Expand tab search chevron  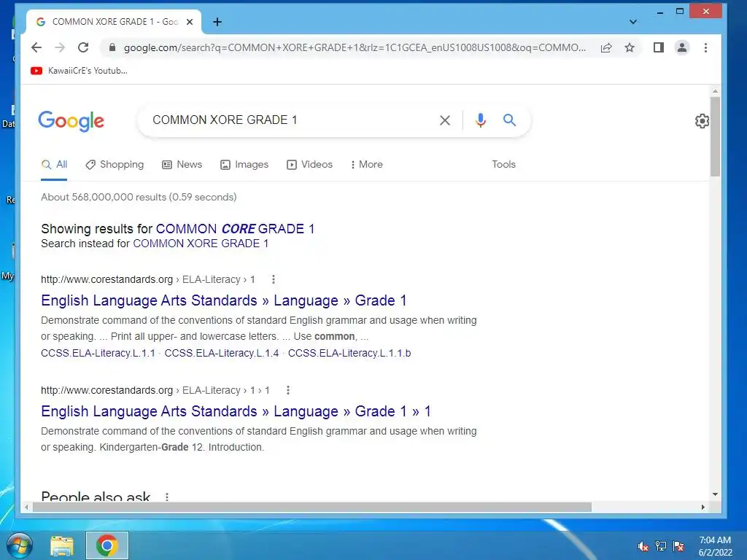(x=632, y=22)
